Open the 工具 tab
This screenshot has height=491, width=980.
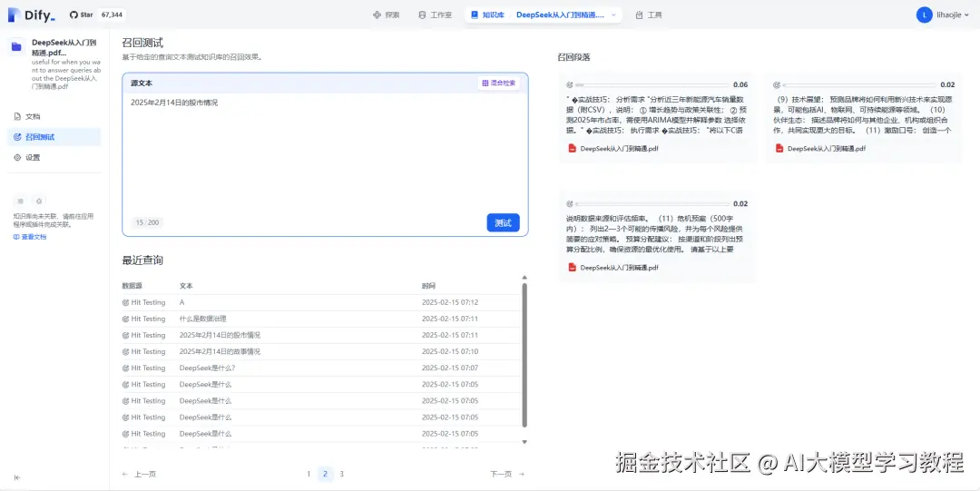point(649,15)
